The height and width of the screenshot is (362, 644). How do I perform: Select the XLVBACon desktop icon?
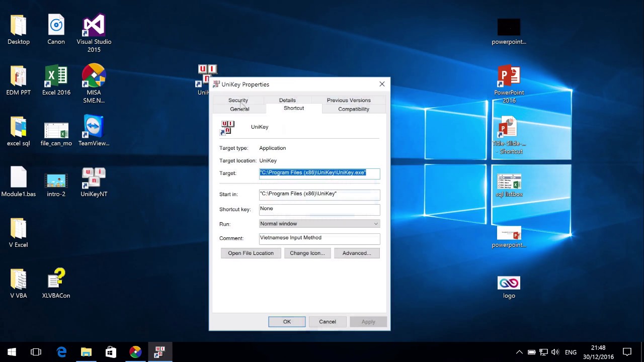(56, 284)
